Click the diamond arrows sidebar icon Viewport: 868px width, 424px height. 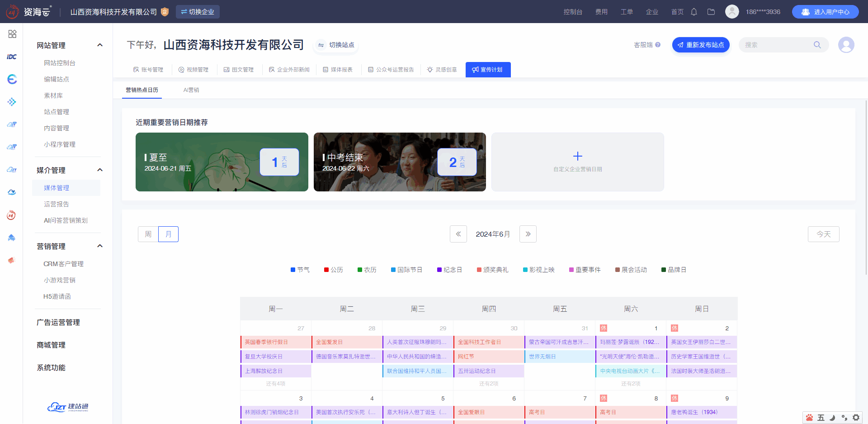pos(12,102)
